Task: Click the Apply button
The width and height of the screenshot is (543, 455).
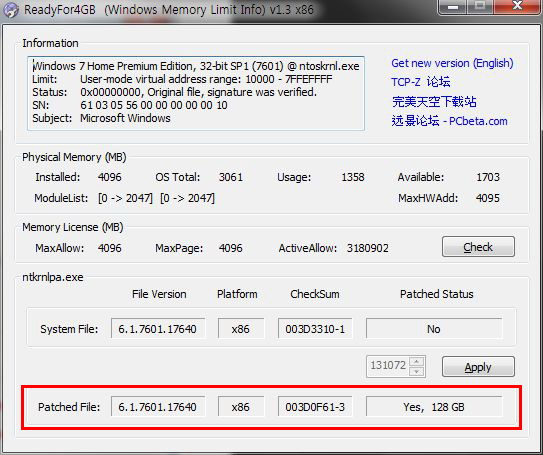Action: click(x=478, y=367)
